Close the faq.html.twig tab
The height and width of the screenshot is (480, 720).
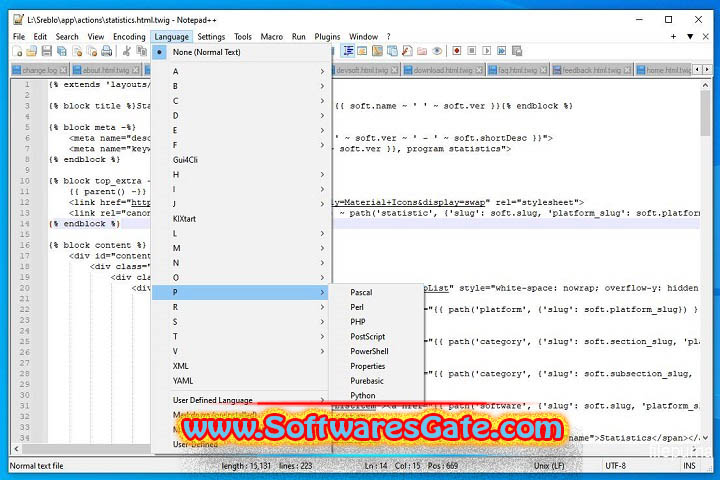pyautogui.click(x=543, y=70)
